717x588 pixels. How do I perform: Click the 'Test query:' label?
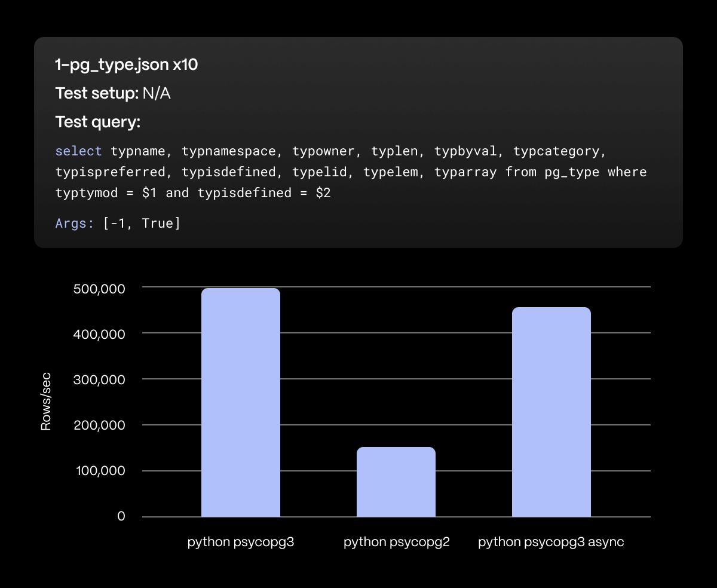tap(98, 122)
